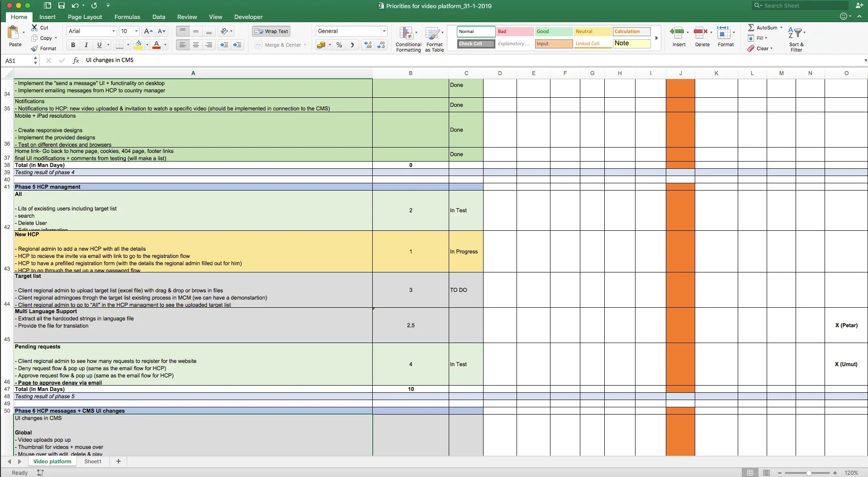The height and width of the screenshot is (477, 868).
Task: Switch to Sheet1 tab
Action: [x=93, y=462]
